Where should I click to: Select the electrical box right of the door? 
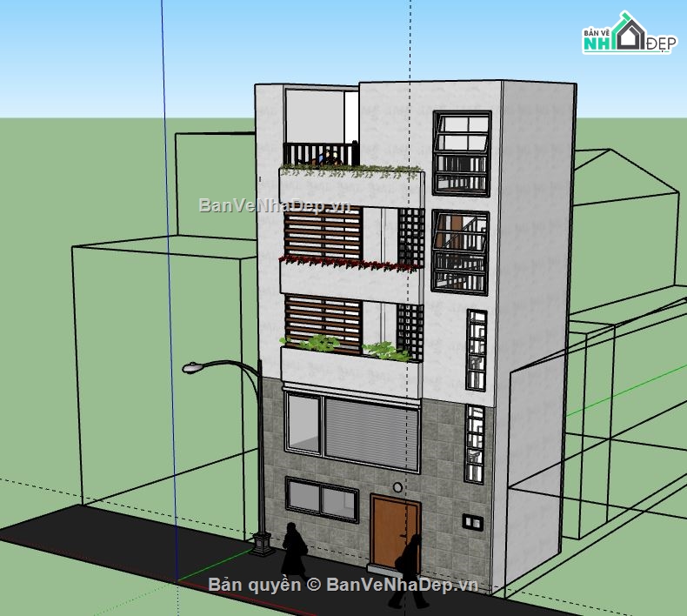(472, 523)
